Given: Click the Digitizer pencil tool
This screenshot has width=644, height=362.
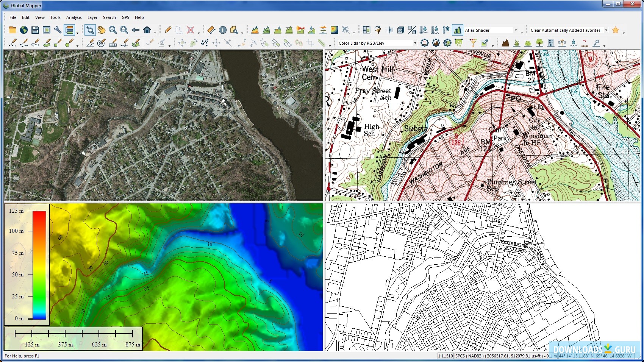Looking at the screenshot, I should (x=168, y=30).
